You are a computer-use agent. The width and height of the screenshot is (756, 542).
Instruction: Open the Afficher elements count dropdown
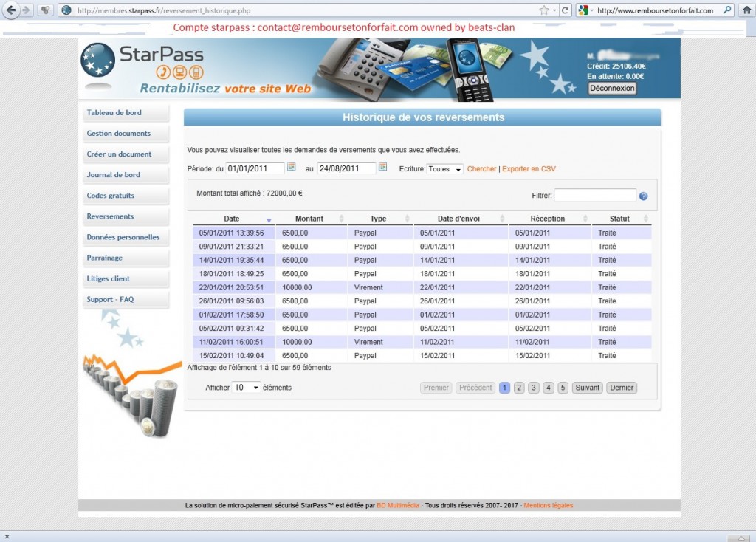point(246,387)
